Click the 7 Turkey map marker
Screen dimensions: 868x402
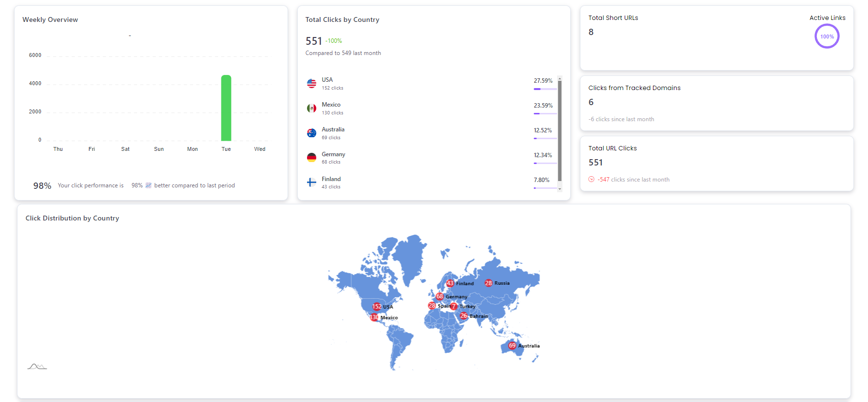coord(453,306)
